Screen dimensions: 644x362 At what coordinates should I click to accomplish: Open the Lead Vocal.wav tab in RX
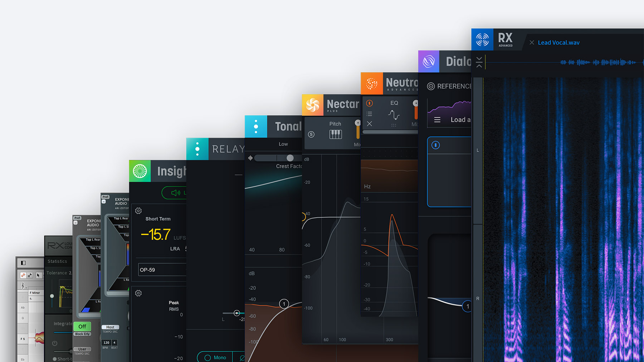(558, 43)
